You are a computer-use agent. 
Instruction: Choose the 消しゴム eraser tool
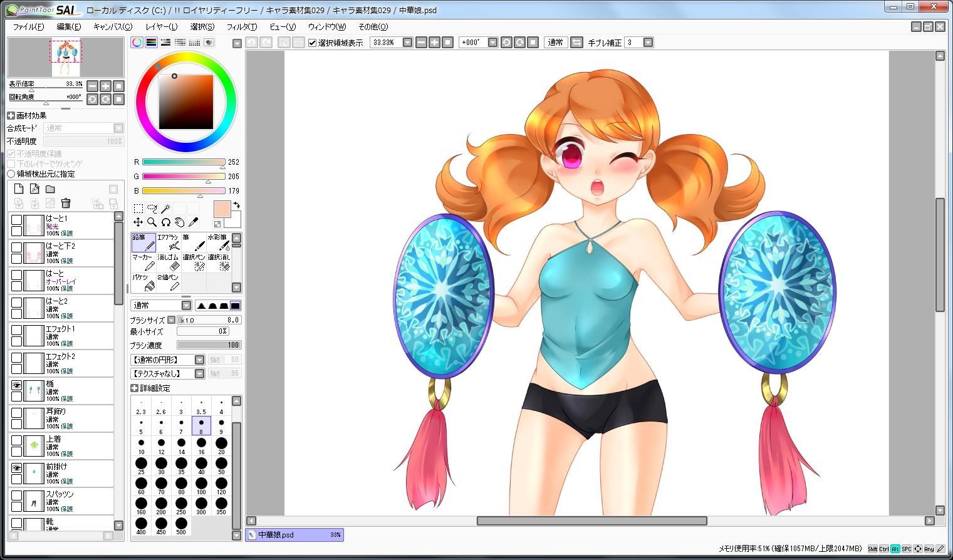[169, 262]
